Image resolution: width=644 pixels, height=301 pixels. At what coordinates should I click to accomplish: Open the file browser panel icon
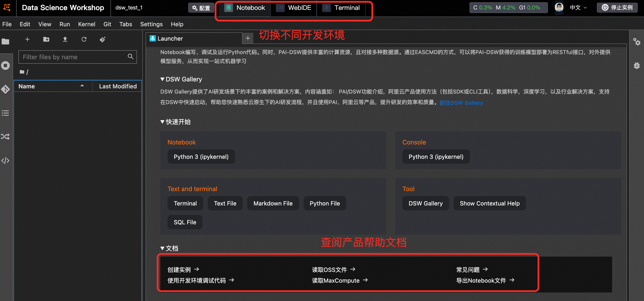coord(5,41)
